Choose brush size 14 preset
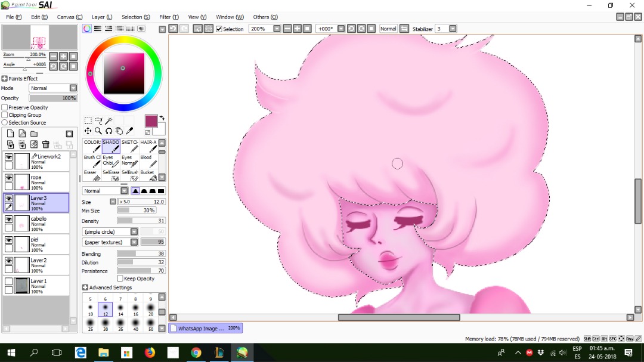 (120, 310)
